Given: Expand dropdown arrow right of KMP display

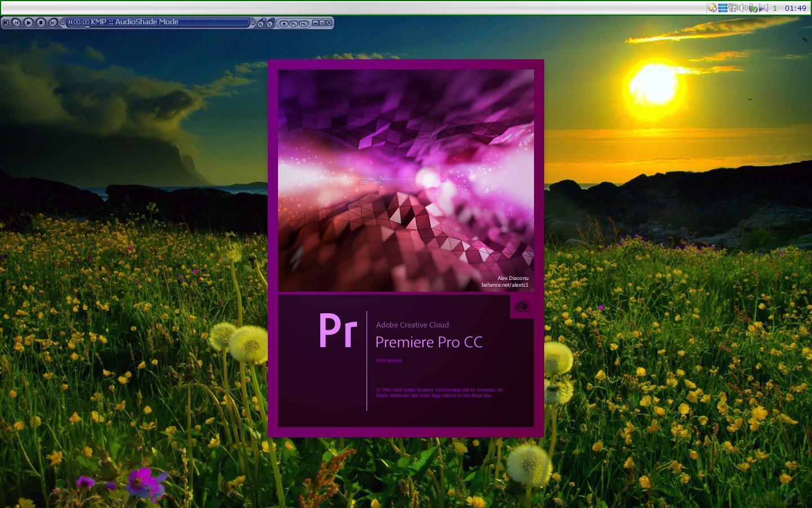Looking at the screenshot, I should coord(253,23).
